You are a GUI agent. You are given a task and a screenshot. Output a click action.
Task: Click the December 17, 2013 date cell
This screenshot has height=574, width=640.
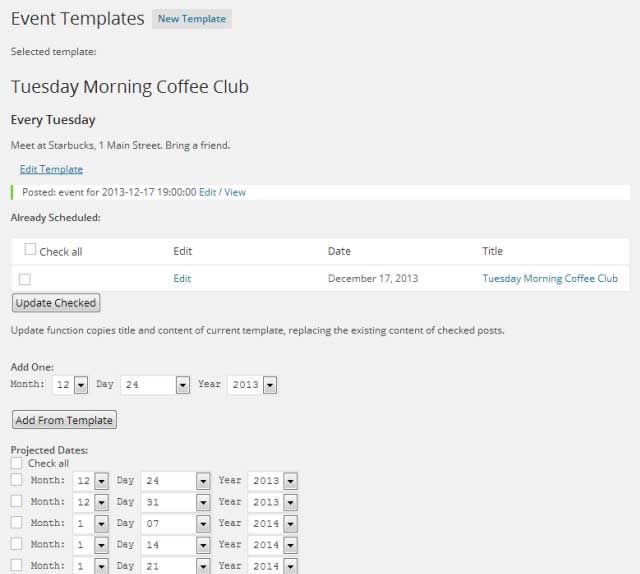click(x=373, y=278)
